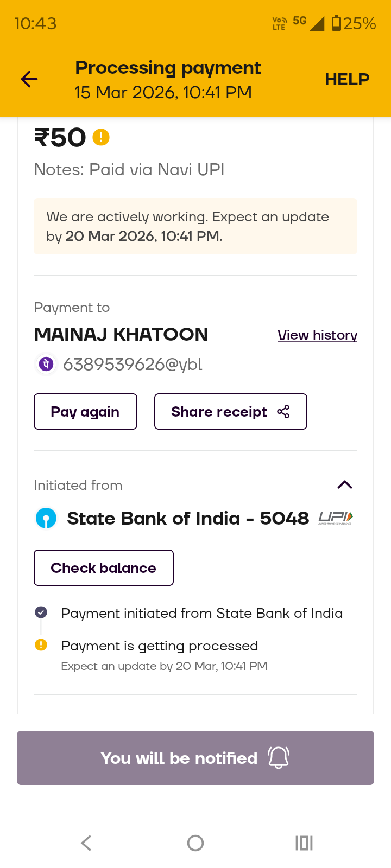This screenshot has height=868, width=391.
Task: Tap the PhonePe icon next to UPI ID
Action: [46, 364]
